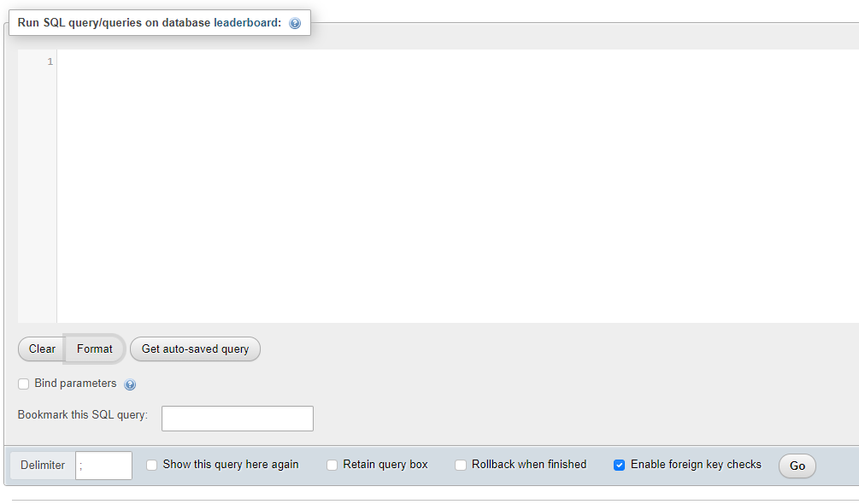Click the Delimiter input box
The height and width of the screenshot is (504, 859).
[x=103, y=466]
